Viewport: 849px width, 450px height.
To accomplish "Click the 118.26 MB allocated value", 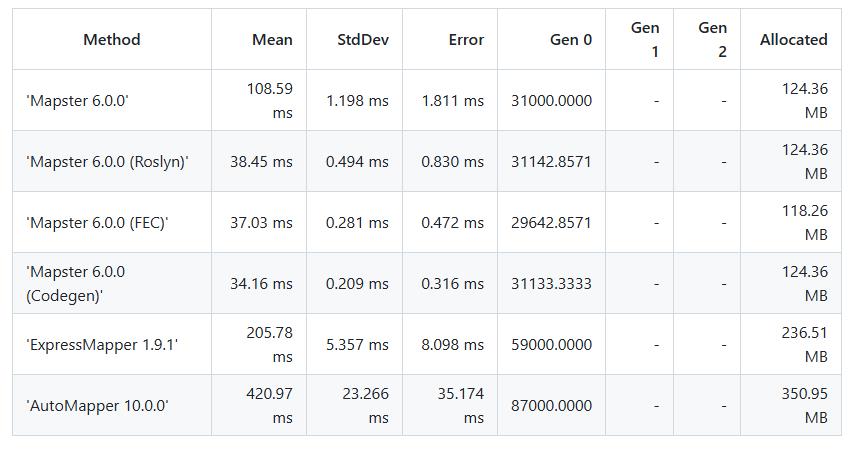I will [x=804, y=223].
